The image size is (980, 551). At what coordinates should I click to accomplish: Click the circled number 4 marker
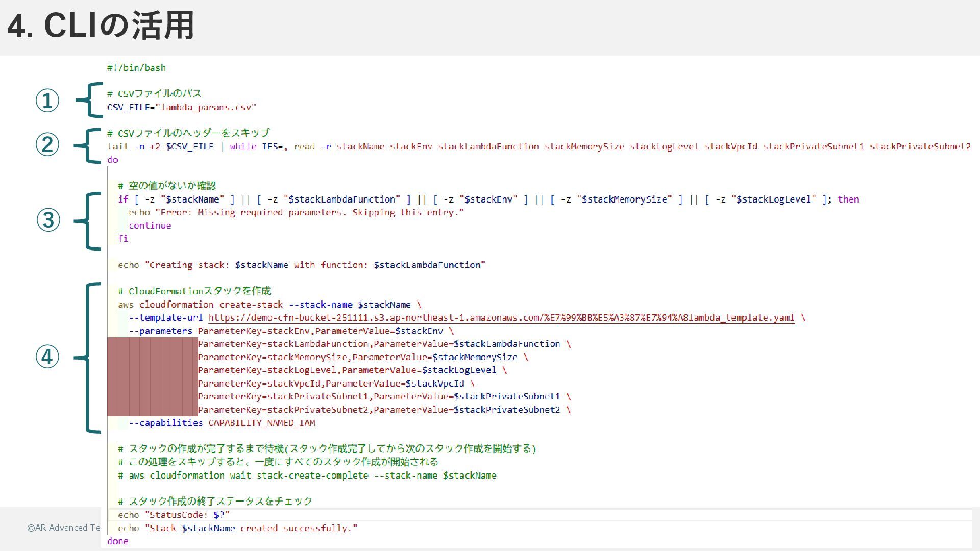coord(47,357)
